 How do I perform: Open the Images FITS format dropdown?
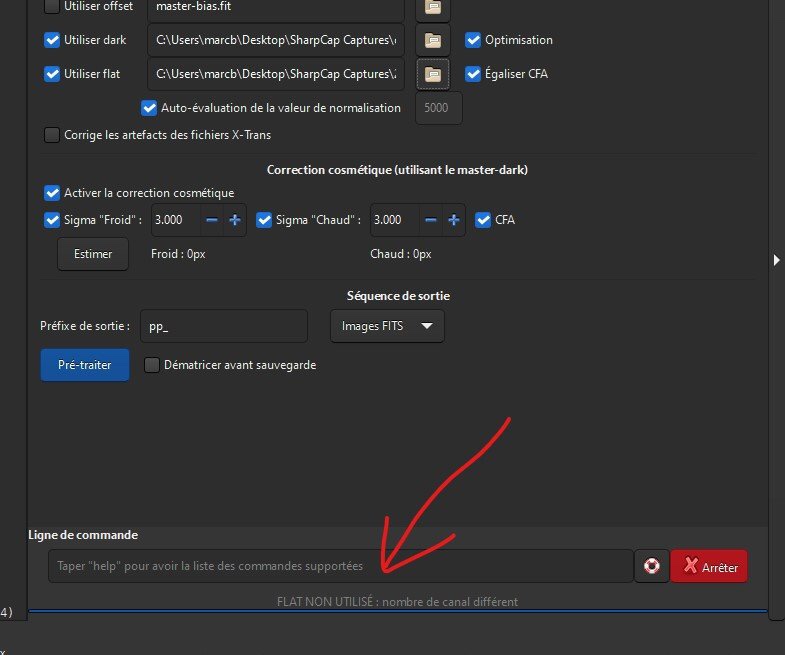[387, 326]
